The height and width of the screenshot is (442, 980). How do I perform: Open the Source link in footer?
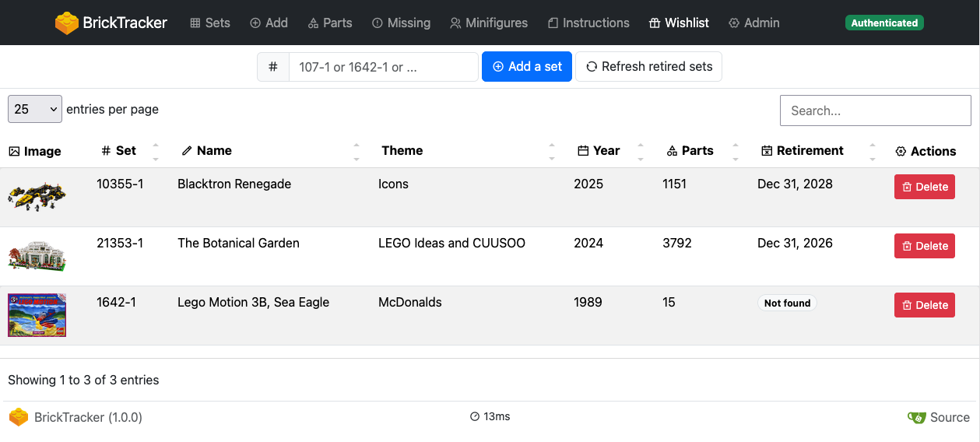[x=939, y=418]
